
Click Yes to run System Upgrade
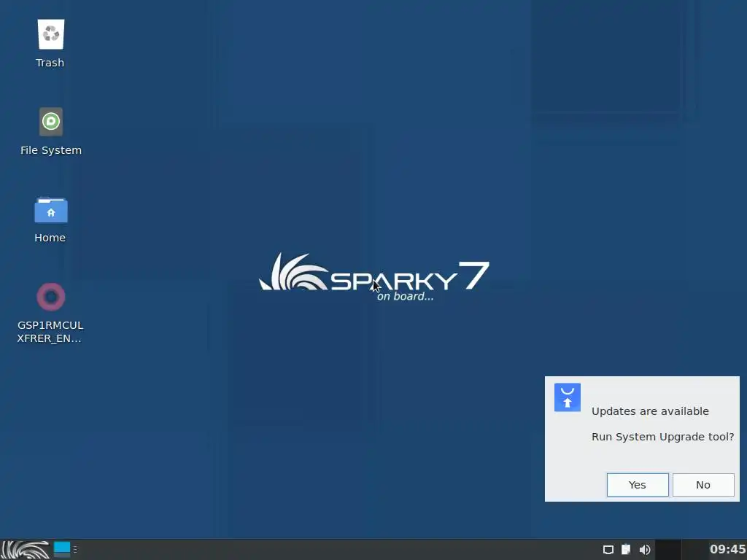click(x=638, y=485)
